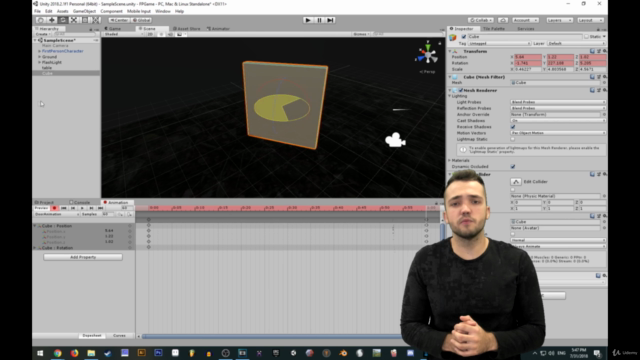Toggle Mesh Renderer enabled checkbox
Viewport: 640px width, 360px height.
coord(461,90)
